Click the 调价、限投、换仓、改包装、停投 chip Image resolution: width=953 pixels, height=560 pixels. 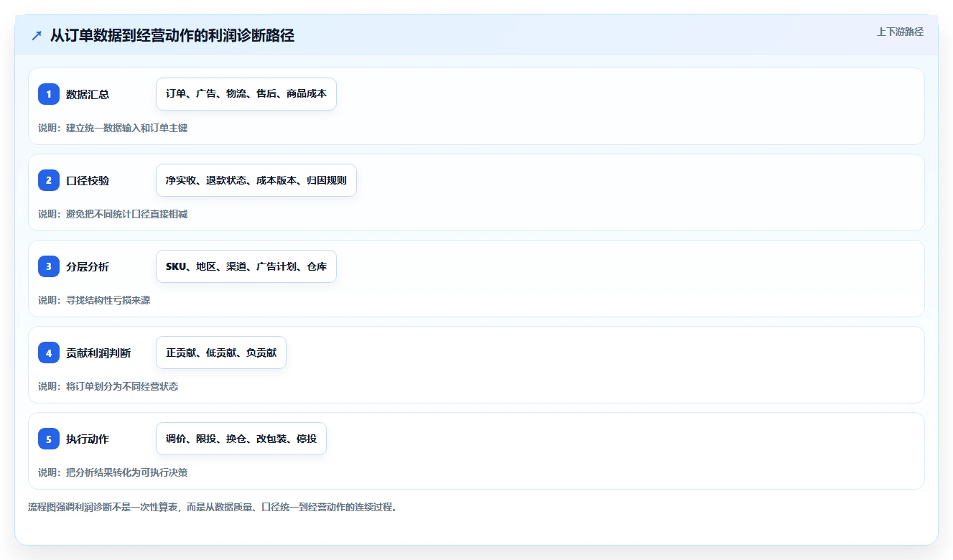click(241, 439)
